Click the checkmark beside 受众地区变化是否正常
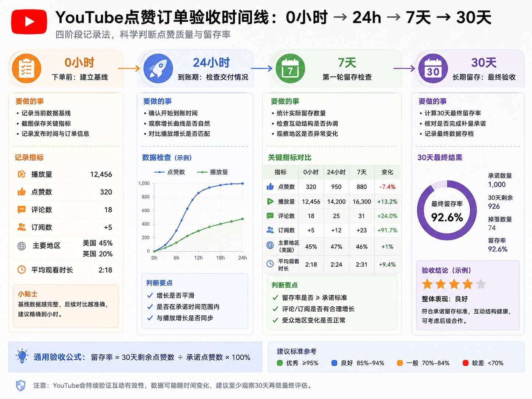Image resolution: width=532 pixels, height=399 pixels. click(275, 320)
